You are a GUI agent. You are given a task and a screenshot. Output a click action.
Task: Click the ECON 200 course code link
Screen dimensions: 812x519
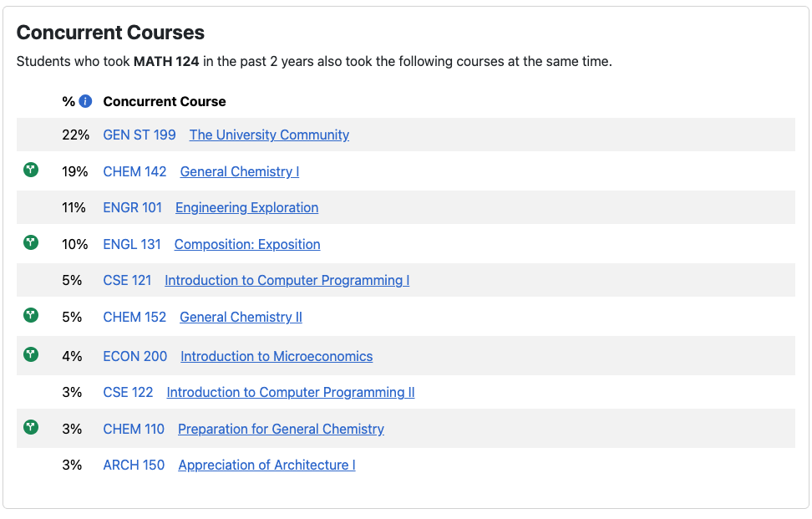[x=134, y=356]
